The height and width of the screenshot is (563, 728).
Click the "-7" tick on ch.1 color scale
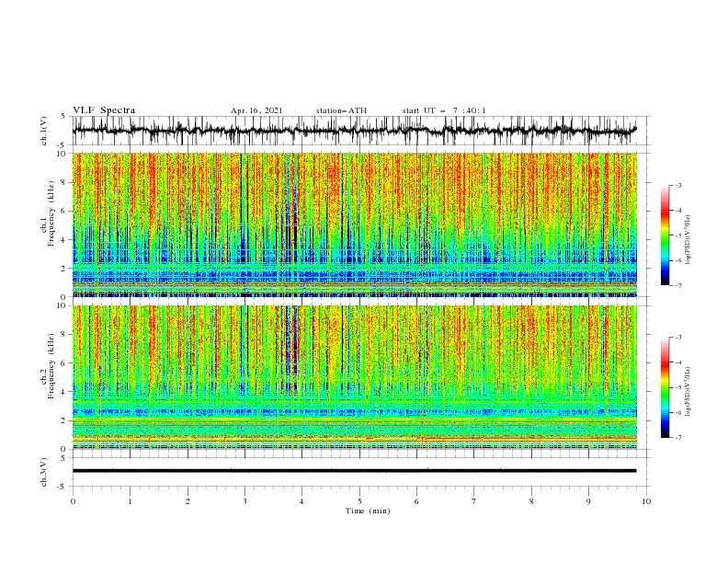(678, 285)
